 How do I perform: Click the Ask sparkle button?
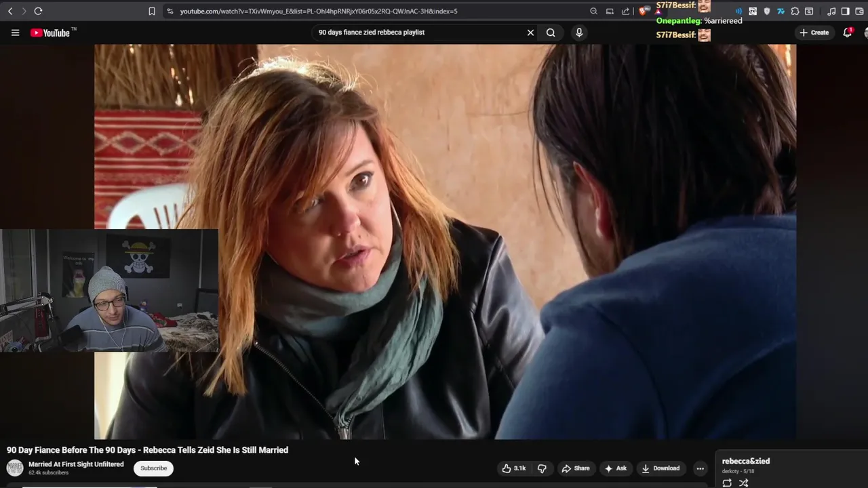(615, 468)
